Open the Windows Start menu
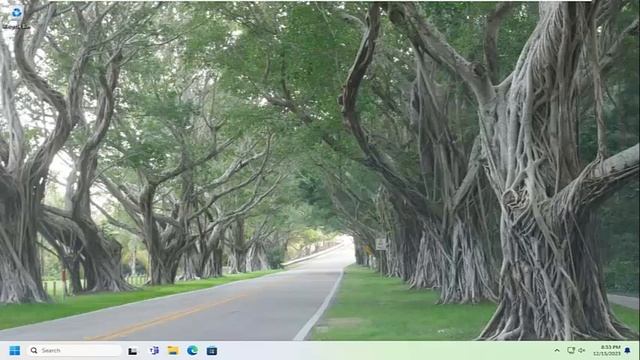This screenshot has width=640, height=360. pyautogui.click(x=15, y=351)
